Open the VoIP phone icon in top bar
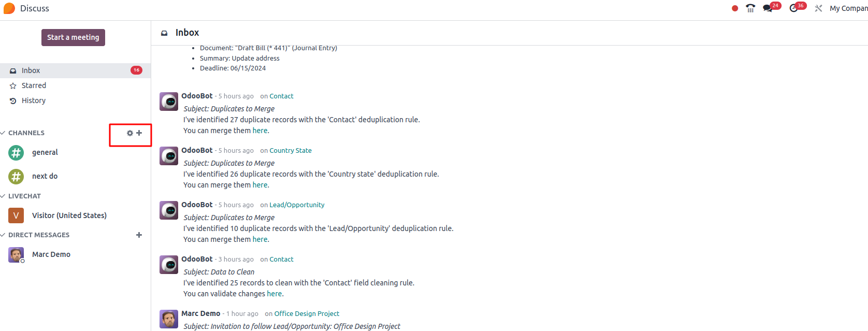 pos(750,8)
